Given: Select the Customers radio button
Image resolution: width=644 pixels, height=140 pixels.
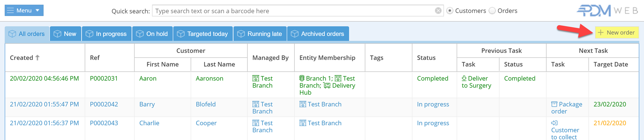Looking at the screenshot, I should (x=450, y=11).
